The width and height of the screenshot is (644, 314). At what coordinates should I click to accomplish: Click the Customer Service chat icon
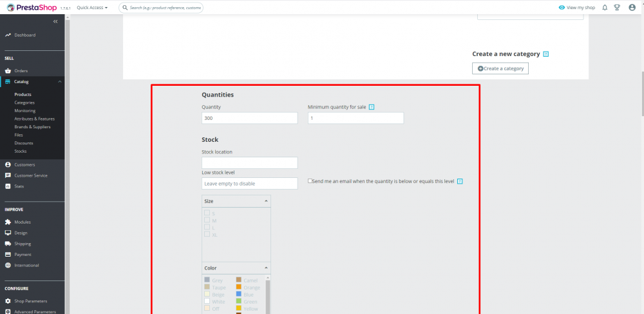pos(8,175)
